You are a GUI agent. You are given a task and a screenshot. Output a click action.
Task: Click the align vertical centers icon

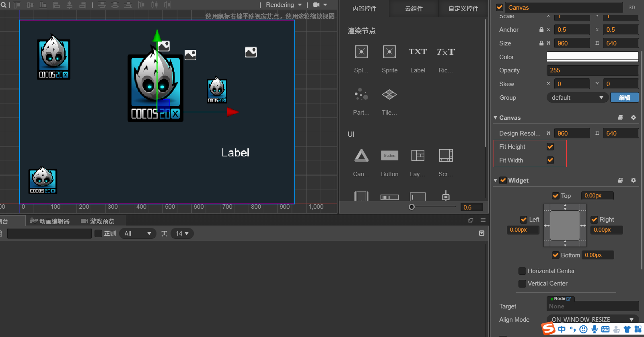tap(30, 5)
